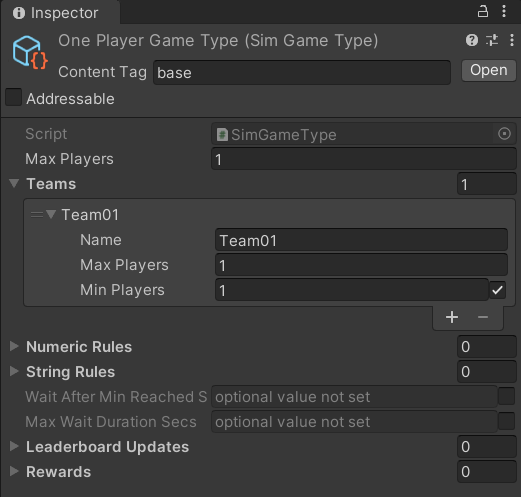521x497 pixels.
Task: Remove the selected team with minus icon
Action: [x=483, y=317]
